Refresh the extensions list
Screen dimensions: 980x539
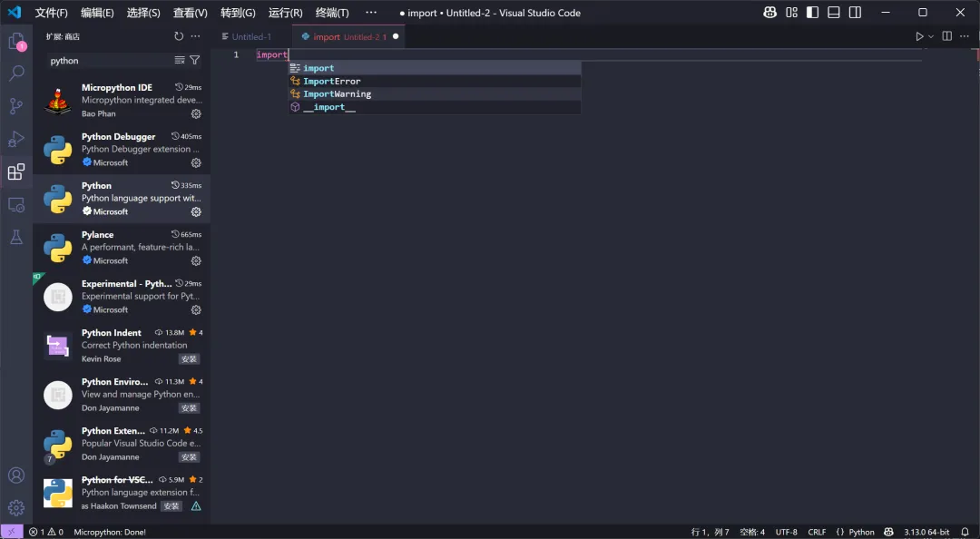(x=179, y=36)
